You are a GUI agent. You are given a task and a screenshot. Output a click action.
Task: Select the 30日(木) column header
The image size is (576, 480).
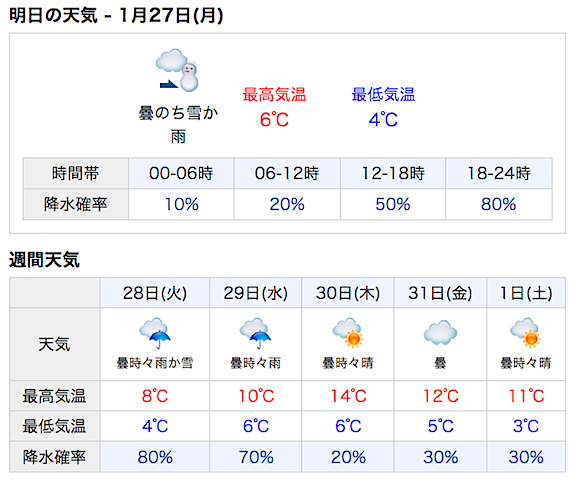[348, 293]
